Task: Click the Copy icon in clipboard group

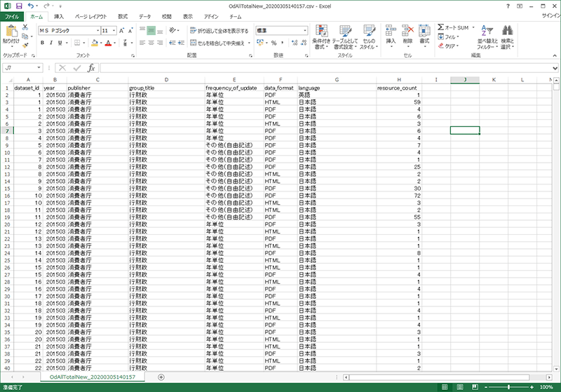Action: [25, 36]
